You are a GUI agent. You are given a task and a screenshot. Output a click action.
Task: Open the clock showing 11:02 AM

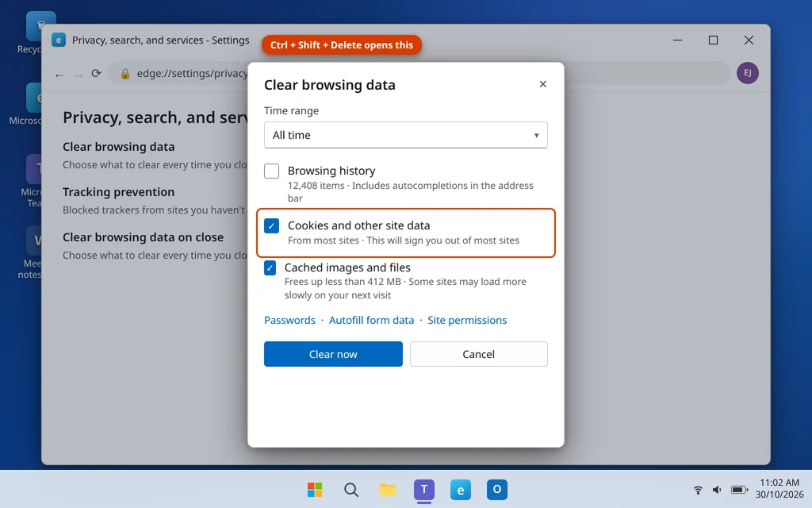click(x=779, y=489)
